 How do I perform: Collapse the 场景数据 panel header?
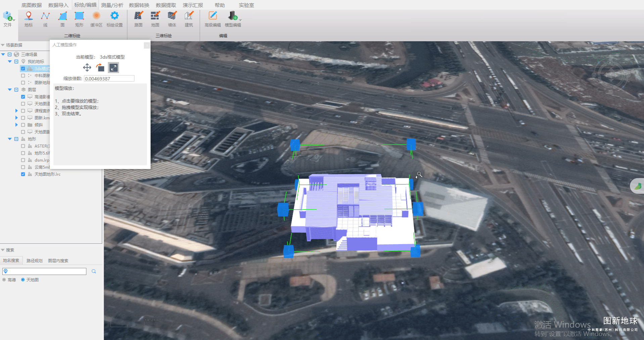3,45
